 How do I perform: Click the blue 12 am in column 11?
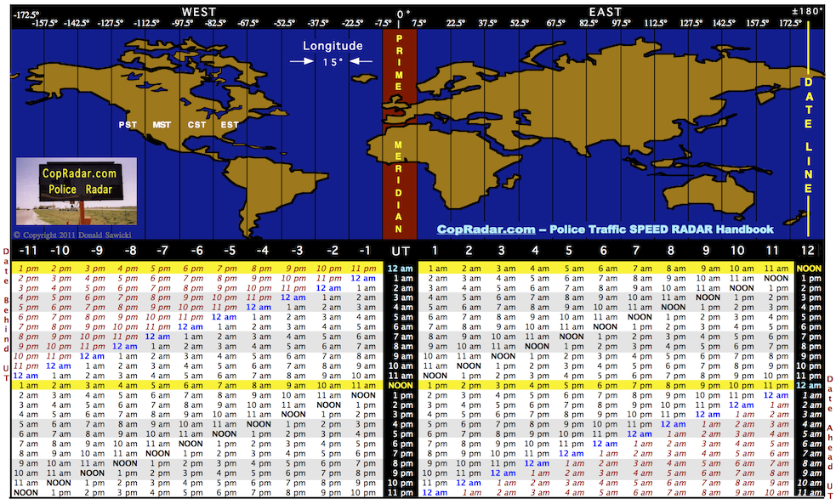776,394
